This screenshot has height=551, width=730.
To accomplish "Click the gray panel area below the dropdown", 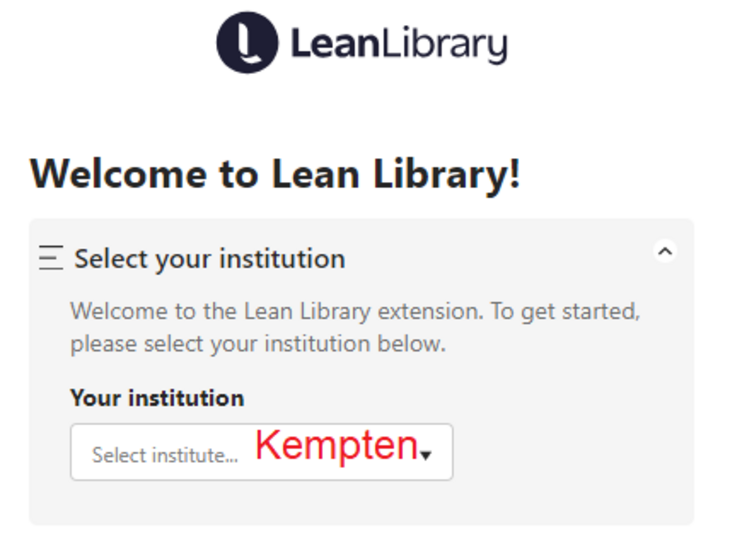I will pos(360,503).
